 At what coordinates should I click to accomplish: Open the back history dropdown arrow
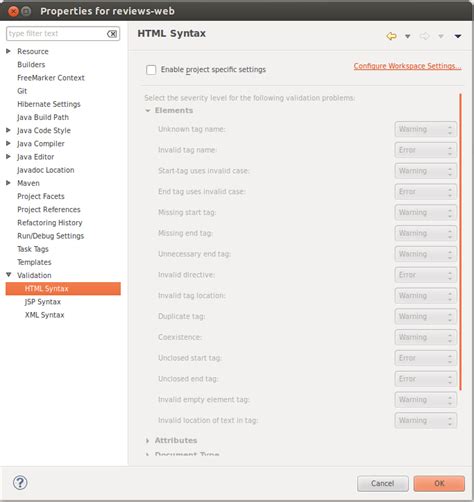click(x=407, y=36)
